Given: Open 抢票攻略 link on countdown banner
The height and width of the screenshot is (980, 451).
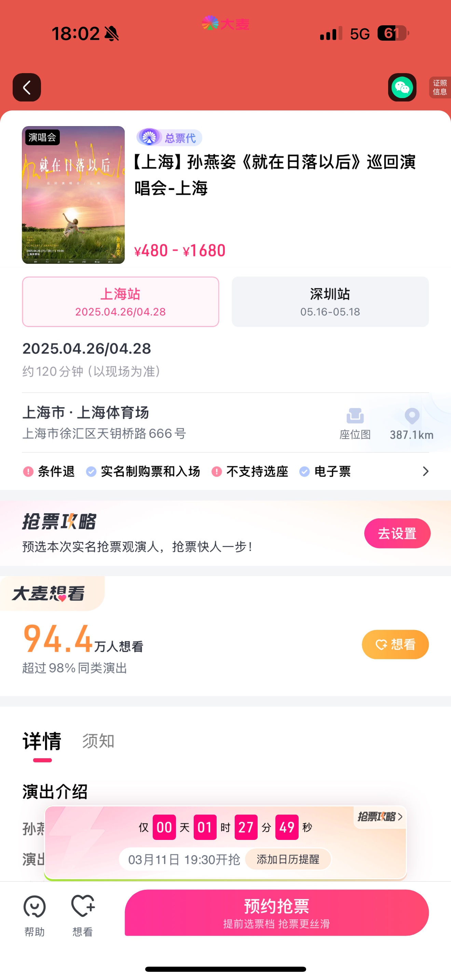Looking at the screenshot, I should click(380, 816).
